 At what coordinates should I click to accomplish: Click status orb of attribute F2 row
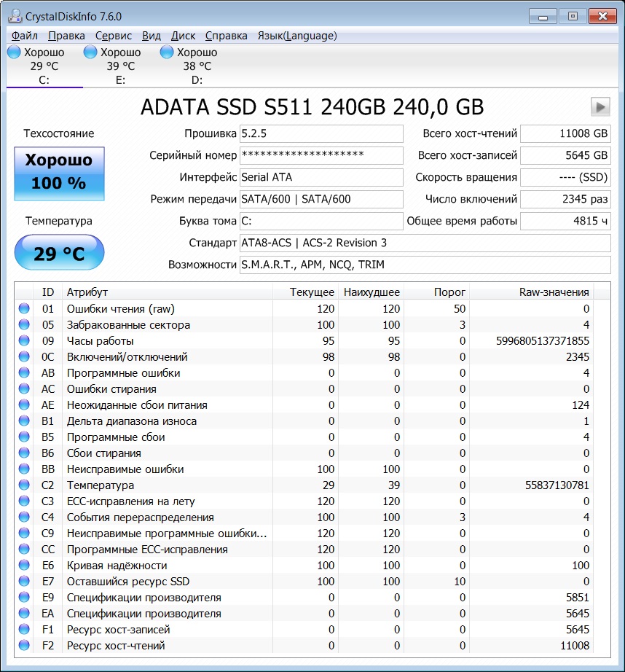(x=24, y=645)
